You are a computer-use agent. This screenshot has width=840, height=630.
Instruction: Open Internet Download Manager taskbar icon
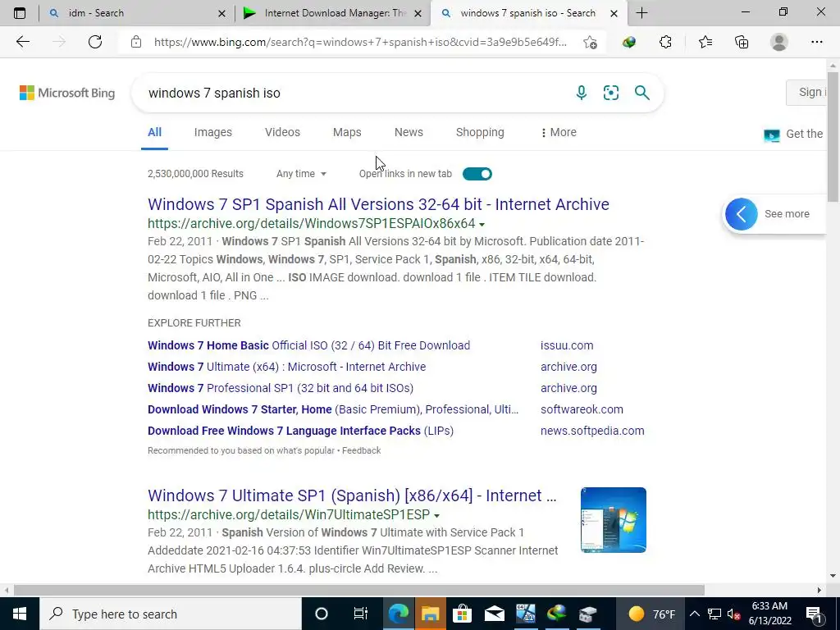point(557,614)
